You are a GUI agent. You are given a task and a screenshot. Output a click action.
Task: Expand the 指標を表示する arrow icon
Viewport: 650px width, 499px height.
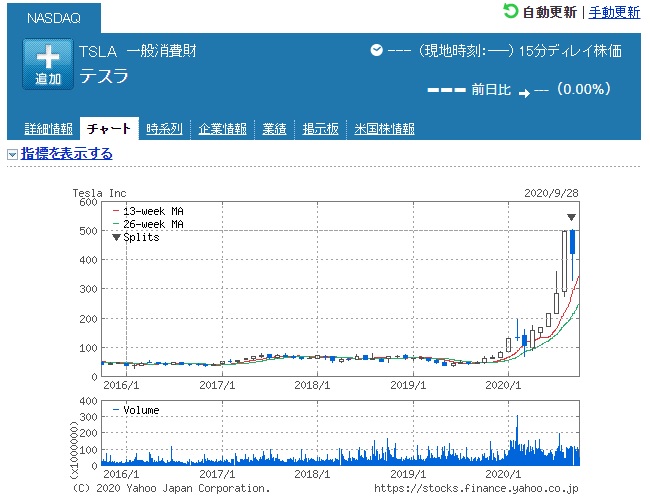click(12, 155)
